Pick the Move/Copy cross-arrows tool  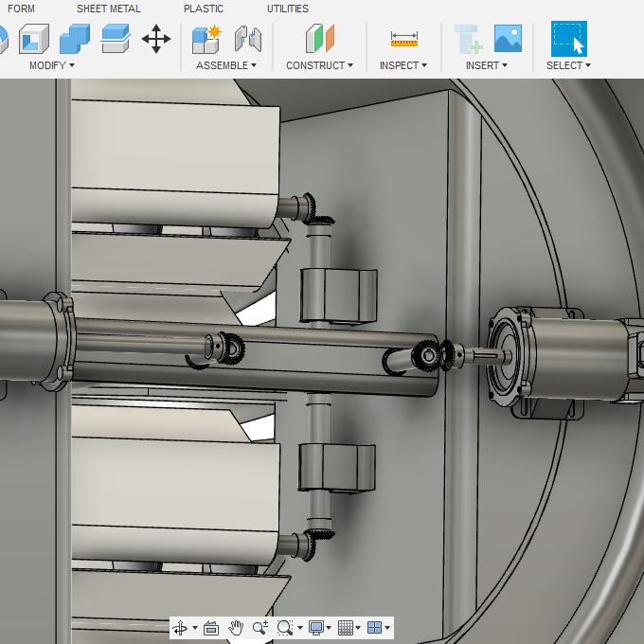coord(156,39)
